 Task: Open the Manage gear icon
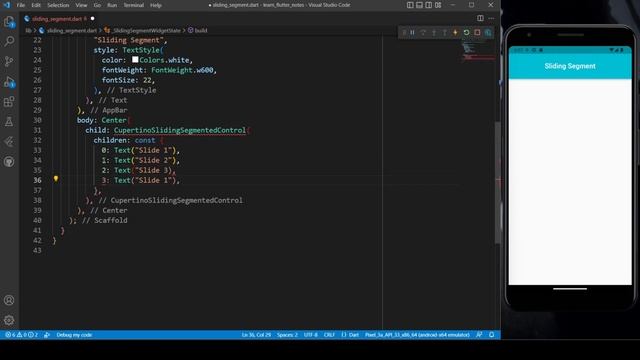click(9, 320)
